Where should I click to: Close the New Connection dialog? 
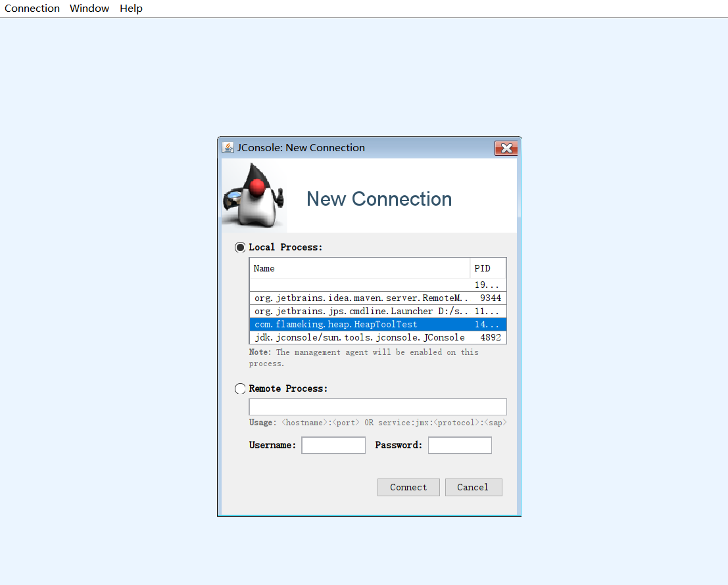click(x=506, y=148)
